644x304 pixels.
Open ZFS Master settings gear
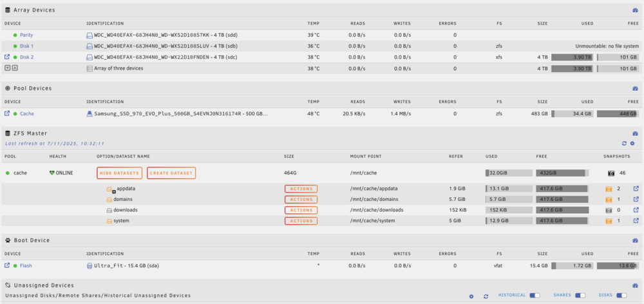click(x=632, y=144)
